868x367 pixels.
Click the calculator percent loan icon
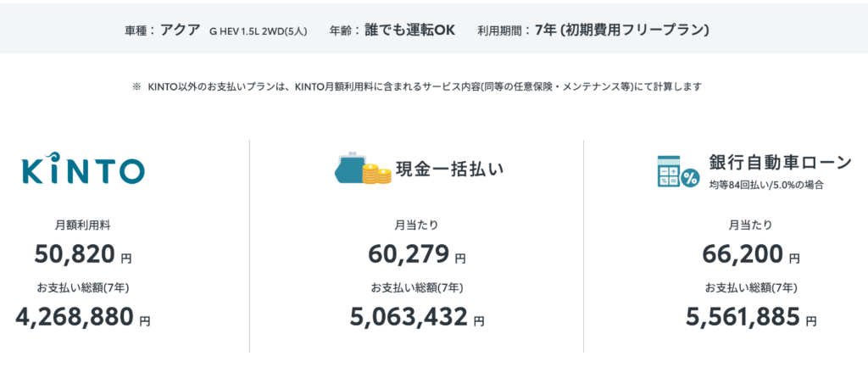pos(677,170)
